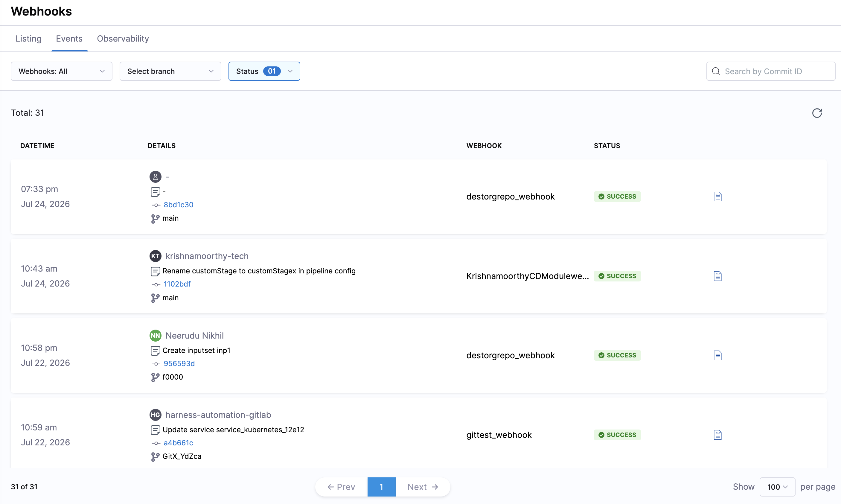
Task: Select the Events tab
Action: coord(69,39)
